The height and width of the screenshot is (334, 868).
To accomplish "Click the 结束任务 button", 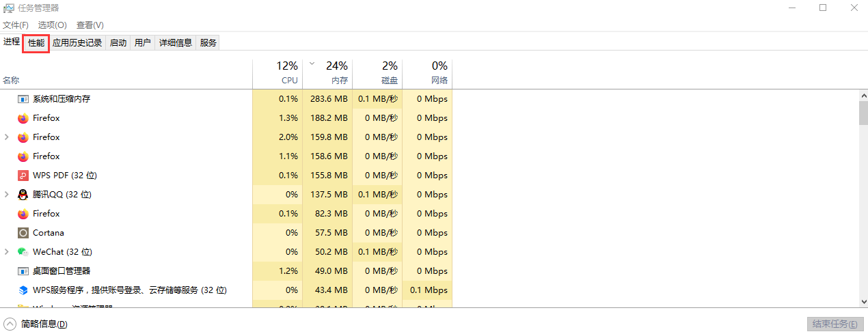I will point(834,324).
